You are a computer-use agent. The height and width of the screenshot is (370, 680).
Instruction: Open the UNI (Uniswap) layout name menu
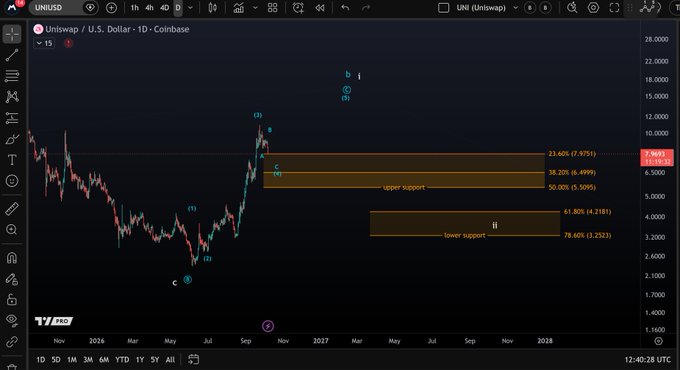click(481, 7)
